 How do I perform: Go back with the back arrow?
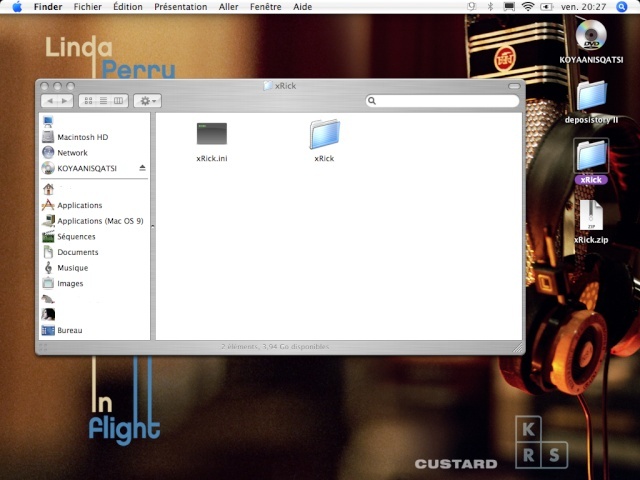50,101
